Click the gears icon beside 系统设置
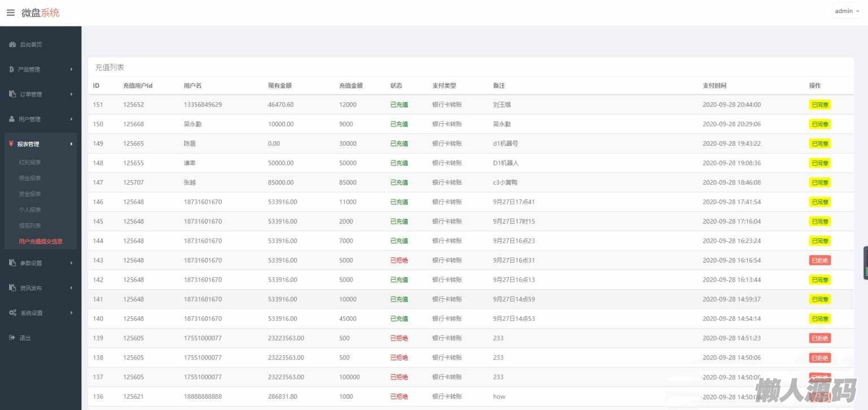 coord(12,313)
